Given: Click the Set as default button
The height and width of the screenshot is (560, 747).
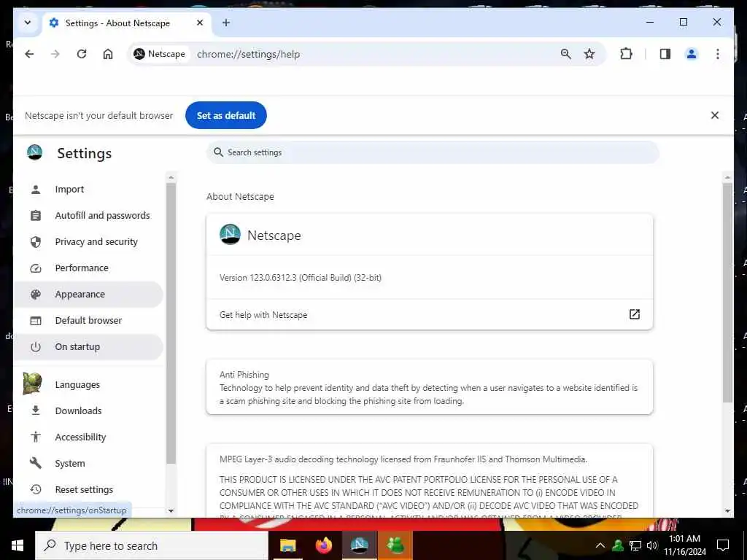Looking at the screenshot, I should point(226,115).
